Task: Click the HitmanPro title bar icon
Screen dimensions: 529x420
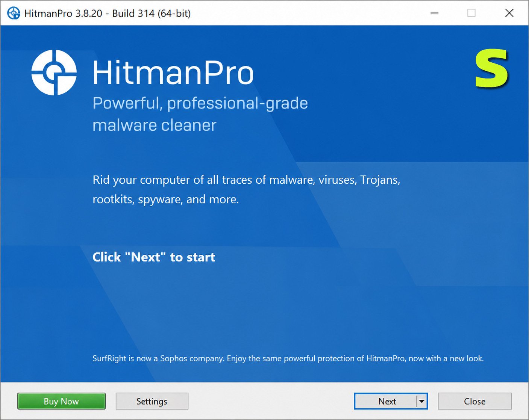Action: (14, 13)
